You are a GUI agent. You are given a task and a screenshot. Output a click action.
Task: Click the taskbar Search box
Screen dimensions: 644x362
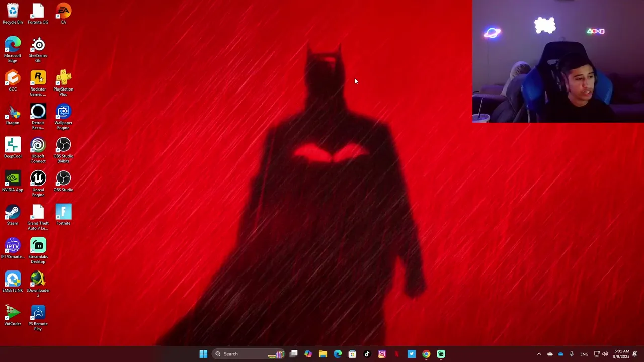[x=249, y=354]
